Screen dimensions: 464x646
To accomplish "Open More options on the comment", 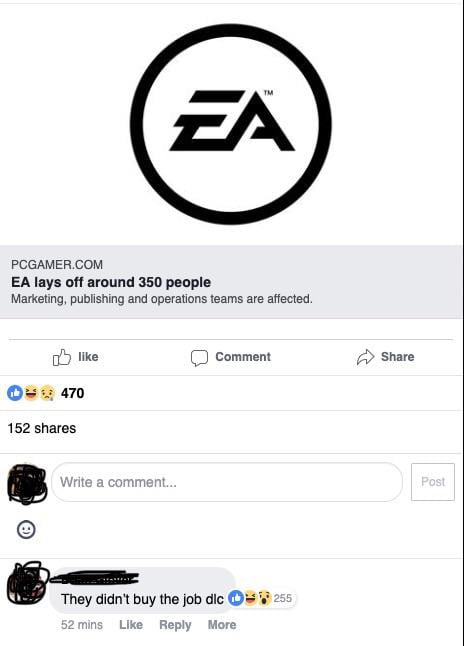I will click(222, 625).
